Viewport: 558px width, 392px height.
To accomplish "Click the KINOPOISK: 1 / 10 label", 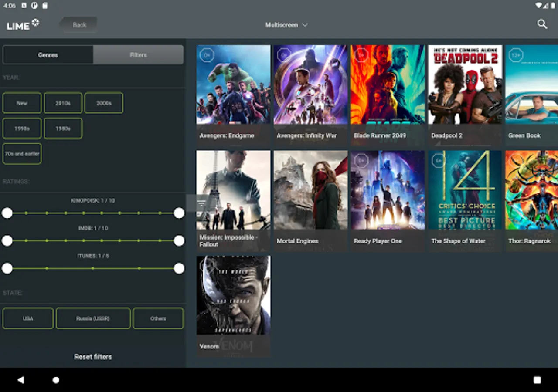I will [x=93, y=201].
